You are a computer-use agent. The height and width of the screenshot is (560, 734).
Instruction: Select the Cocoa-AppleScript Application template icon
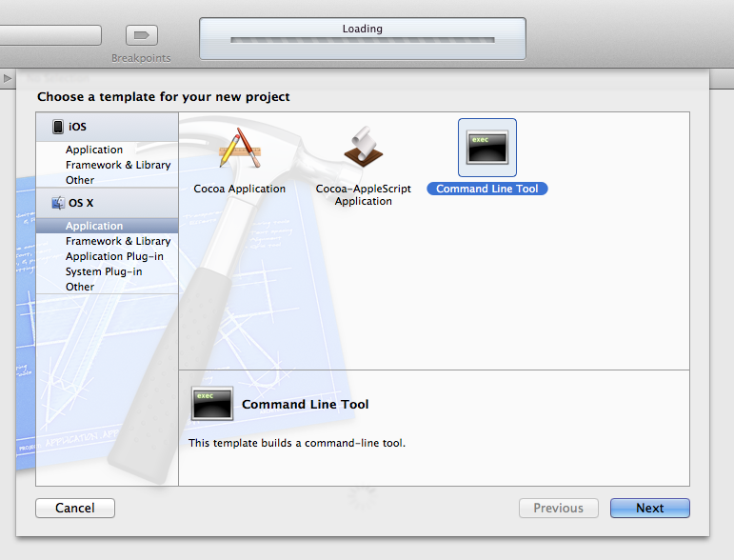(x=364, y=147)
